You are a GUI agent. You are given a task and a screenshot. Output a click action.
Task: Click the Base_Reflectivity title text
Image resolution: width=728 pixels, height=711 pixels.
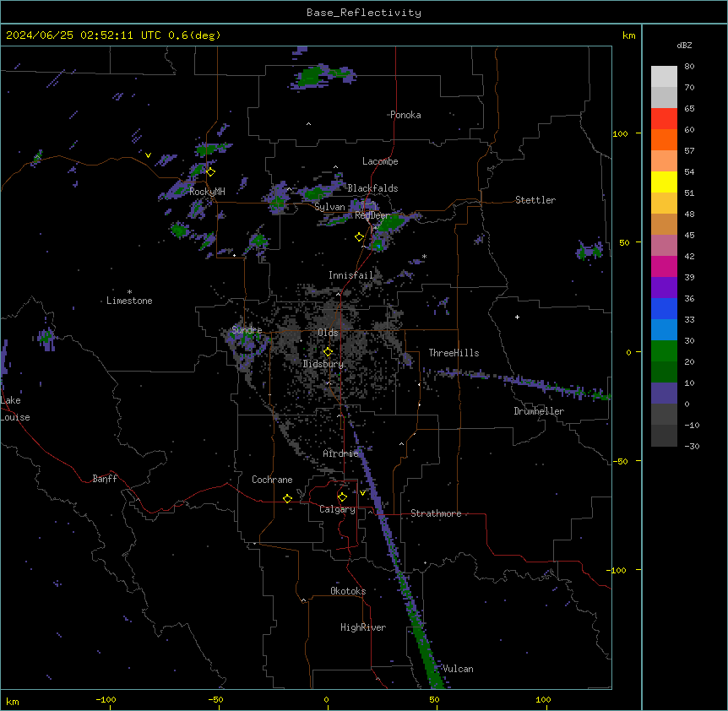click(364, 13)
